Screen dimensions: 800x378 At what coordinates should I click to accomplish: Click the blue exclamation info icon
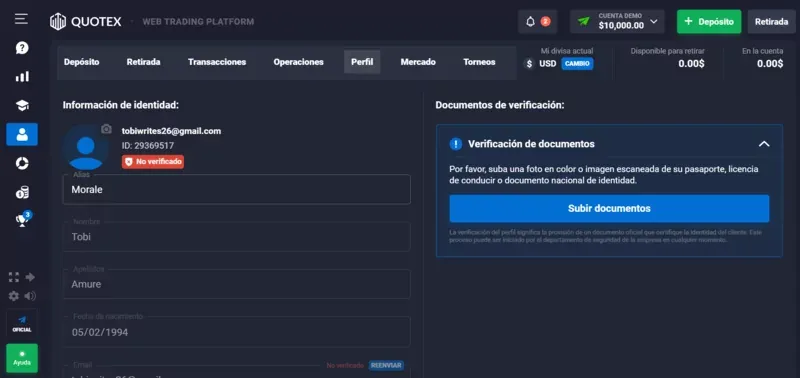pos(456,144)
